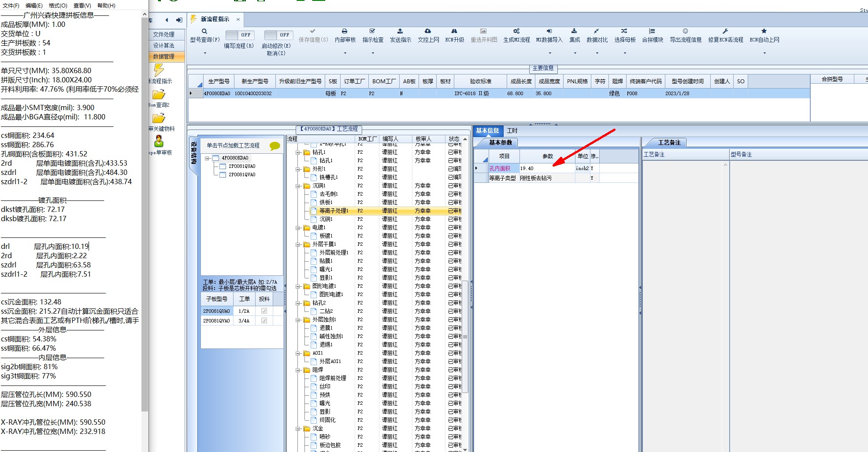Click the 等离子类型 value cell
The width and height of the screenshot is (868, 452).
tap(547, 178)
